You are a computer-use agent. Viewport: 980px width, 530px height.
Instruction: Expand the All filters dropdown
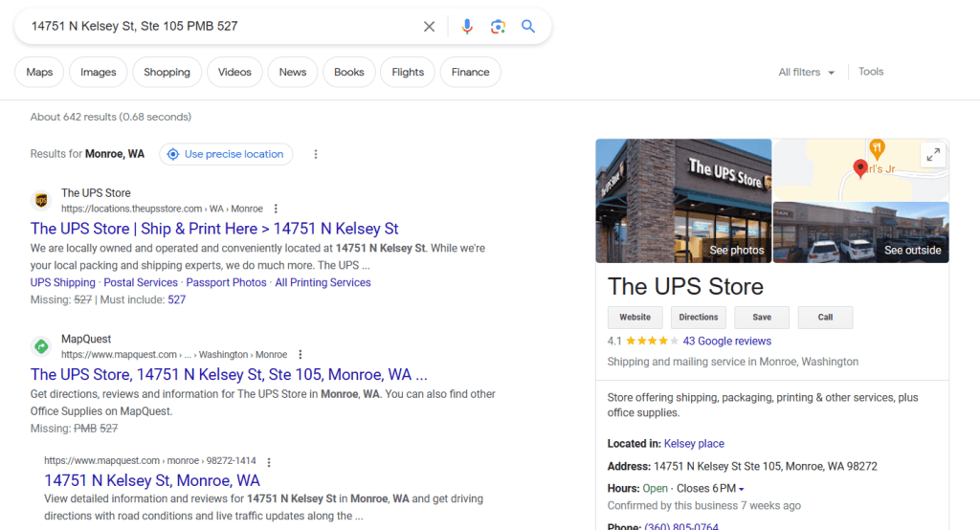pos(806,73)
